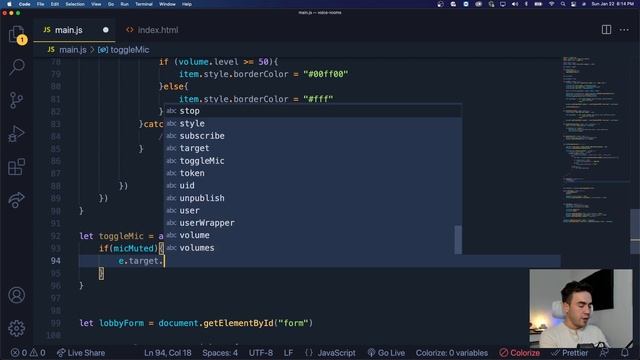Open the Selection menu

75,4
